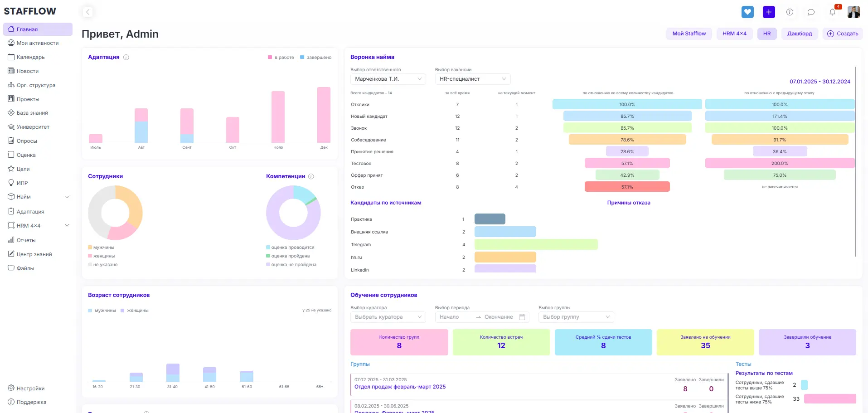Click the purple plus icon in header
Image resolution: width=868 pixels, height=413 pixels.
click(769, 12)
